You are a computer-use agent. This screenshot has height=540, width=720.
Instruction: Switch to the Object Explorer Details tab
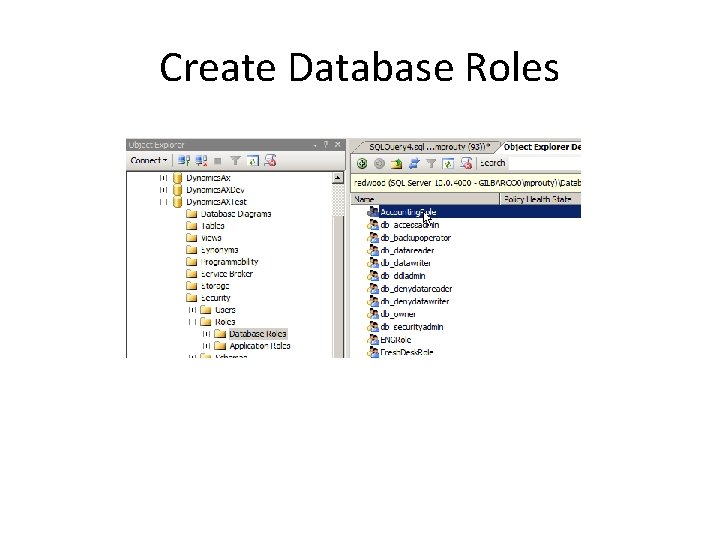coord(542,147)
